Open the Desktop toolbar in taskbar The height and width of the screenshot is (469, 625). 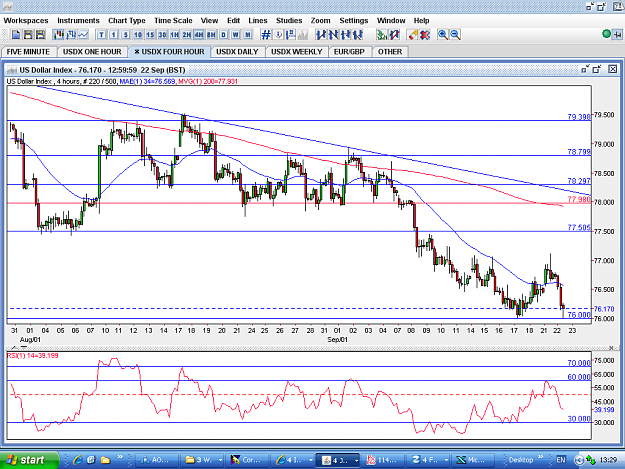521,460
